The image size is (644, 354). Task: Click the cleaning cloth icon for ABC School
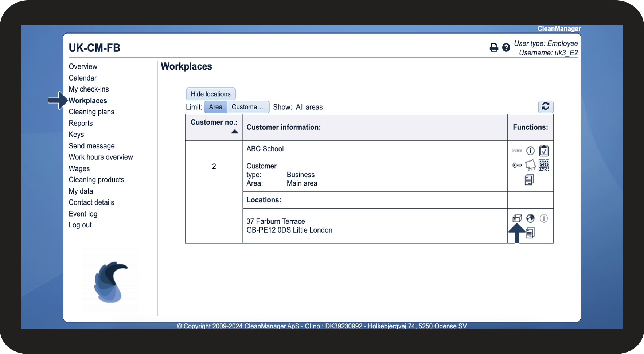click(x=530, y=165)
